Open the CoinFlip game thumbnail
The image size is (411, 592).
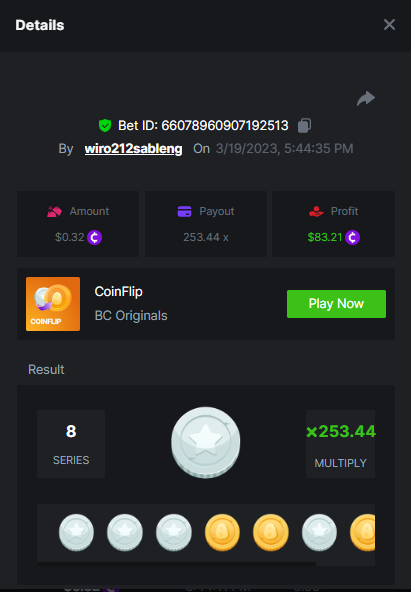[x=53, y=304]
